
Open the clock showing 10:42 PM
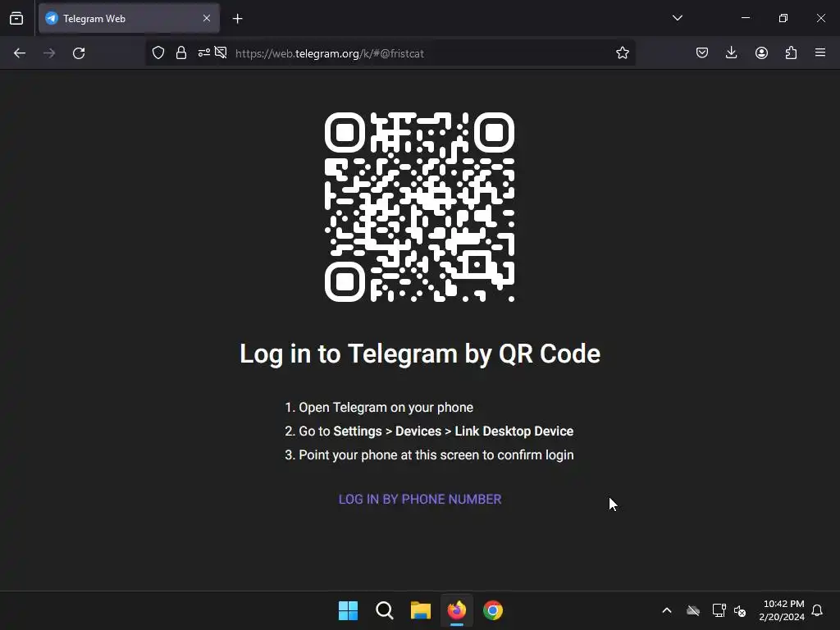[x=782, y=610]
